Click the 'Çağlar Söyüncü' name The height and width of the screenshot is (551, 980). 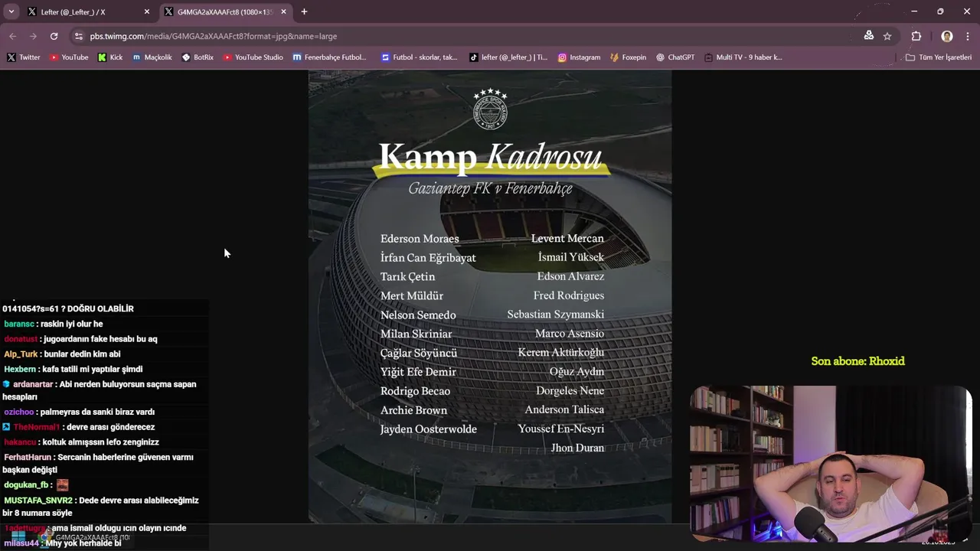click(x=419, y=354)
